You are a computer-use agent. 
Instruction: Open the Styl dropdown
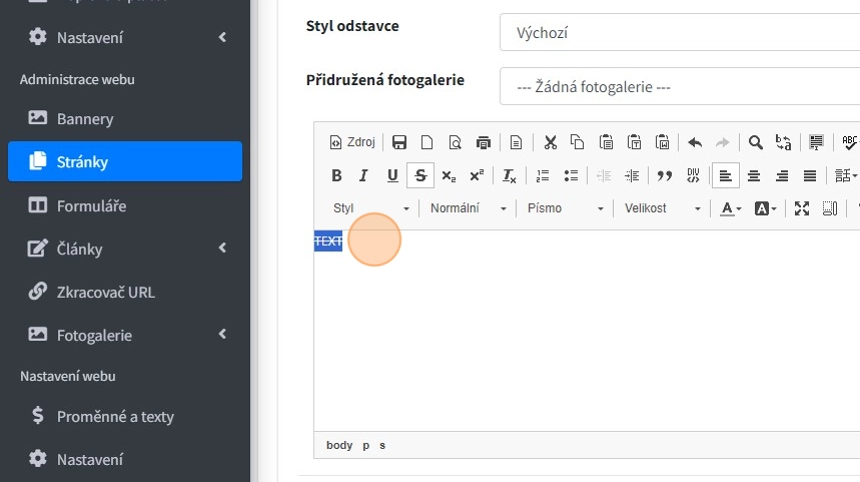(x=371, y=208)
